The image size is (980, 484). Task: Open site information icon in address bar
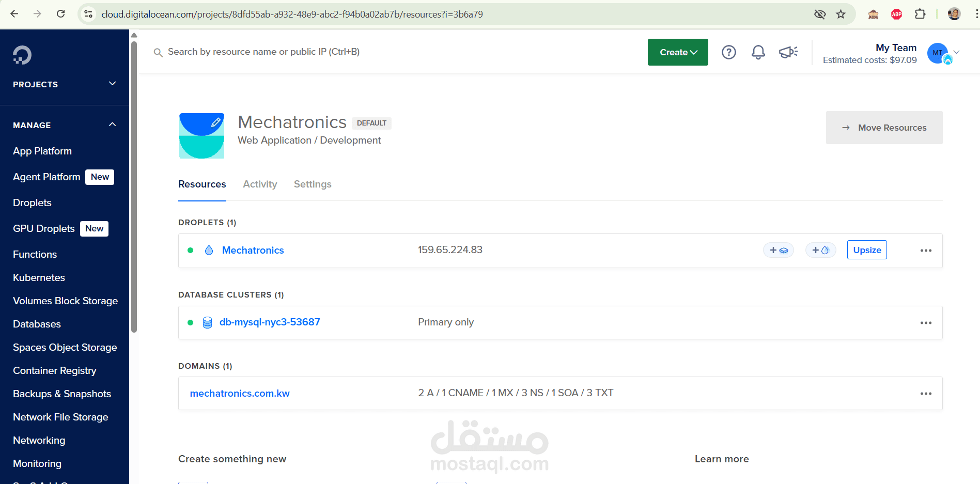(89, 14)
